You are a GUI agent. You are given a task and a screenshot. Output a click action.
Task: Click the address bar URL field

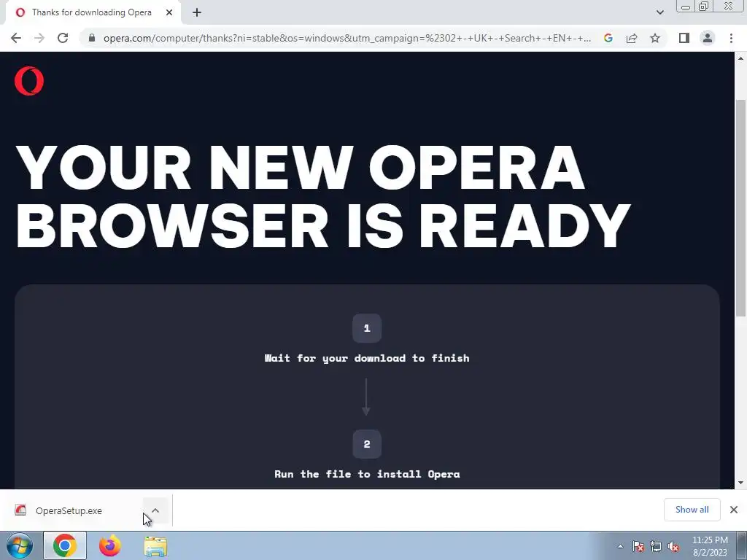[x=347, y=38]
